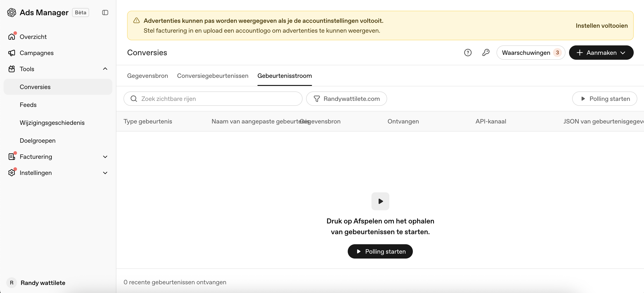Viewport: 644px width, 293px height.
Task: Click the API-kanaal column header
Action: pyautogui.click(x=491, y=121)
